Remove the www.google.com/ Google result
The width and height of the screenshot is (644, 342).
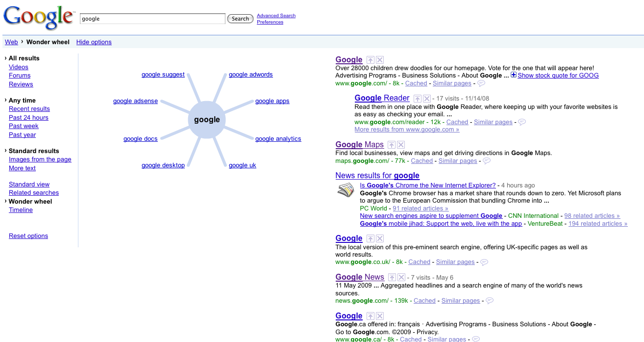click(x=380, y=60)
